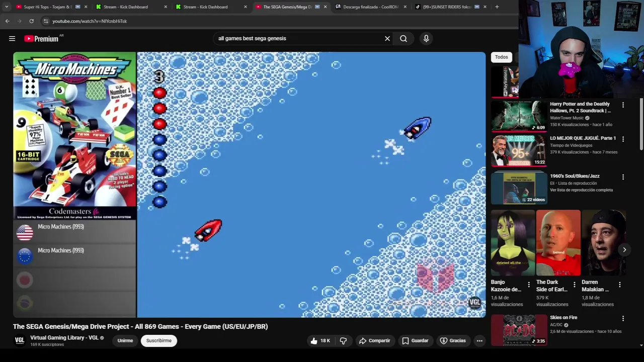644x362 pixels.
Task: Open options for Skies on Fire video
Action: (x=623, y=318)
